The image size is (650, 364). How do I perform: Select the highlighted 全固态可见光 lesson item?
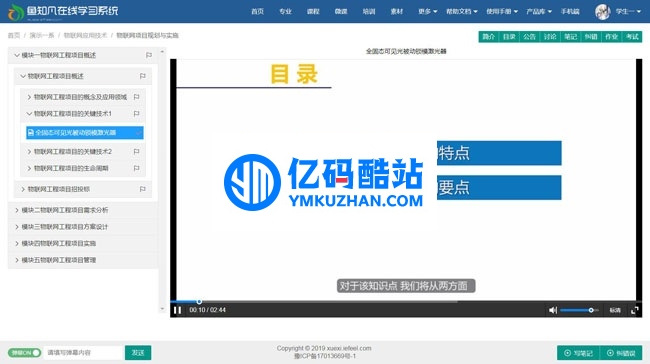click(85, 133)
